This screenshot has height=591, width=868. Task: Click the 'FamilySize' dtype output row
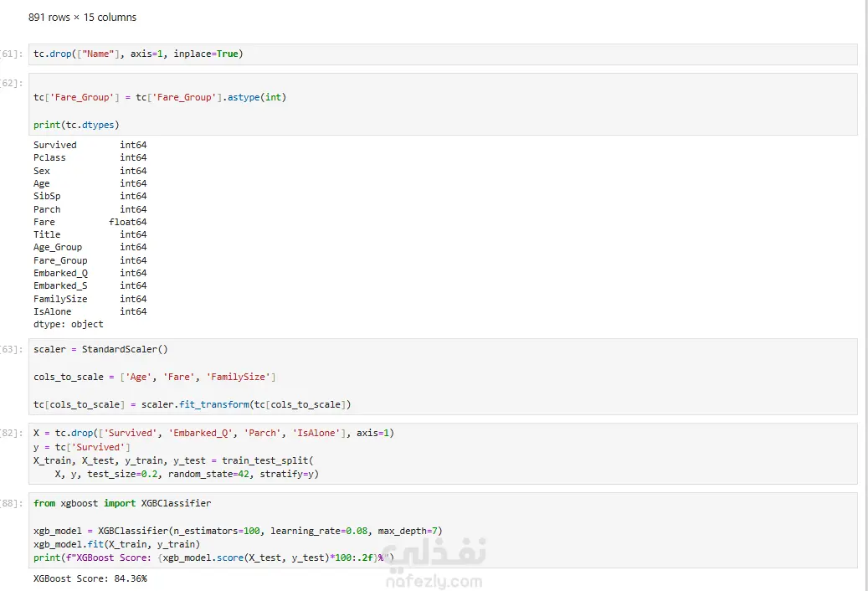[x=90, y=300]
